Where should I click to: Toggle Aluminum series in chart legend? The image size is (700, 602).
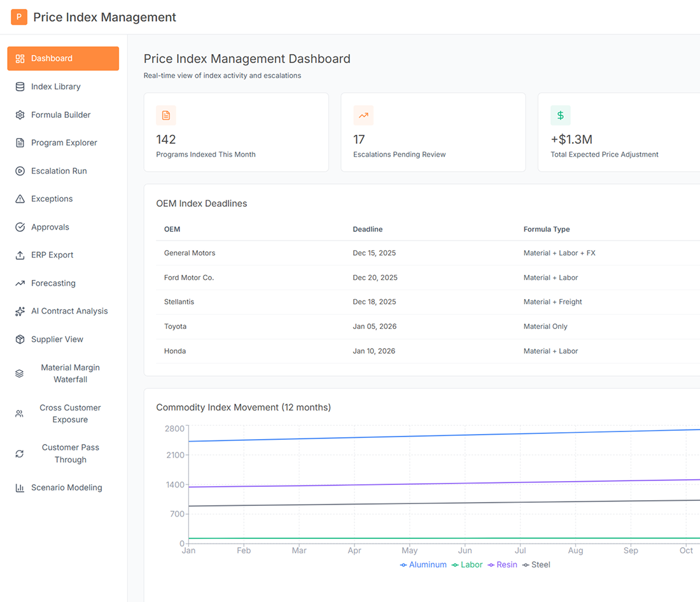[x=423, y=565]
